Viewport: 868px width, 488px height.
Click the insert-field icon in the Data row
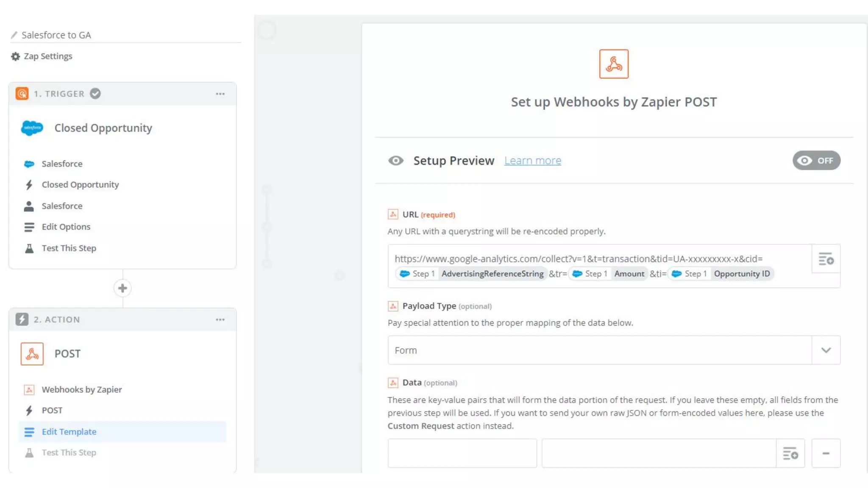790,453
